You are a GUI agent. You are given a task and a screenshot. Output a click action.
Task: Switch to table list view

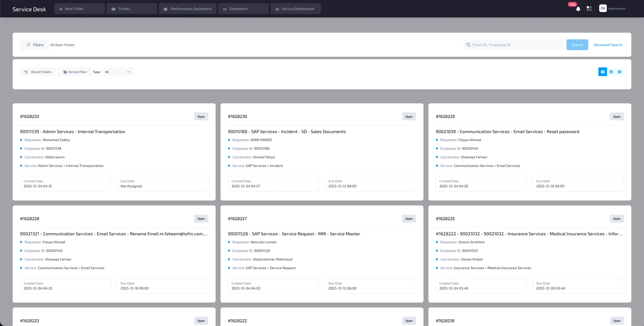[x=611, y=72]
